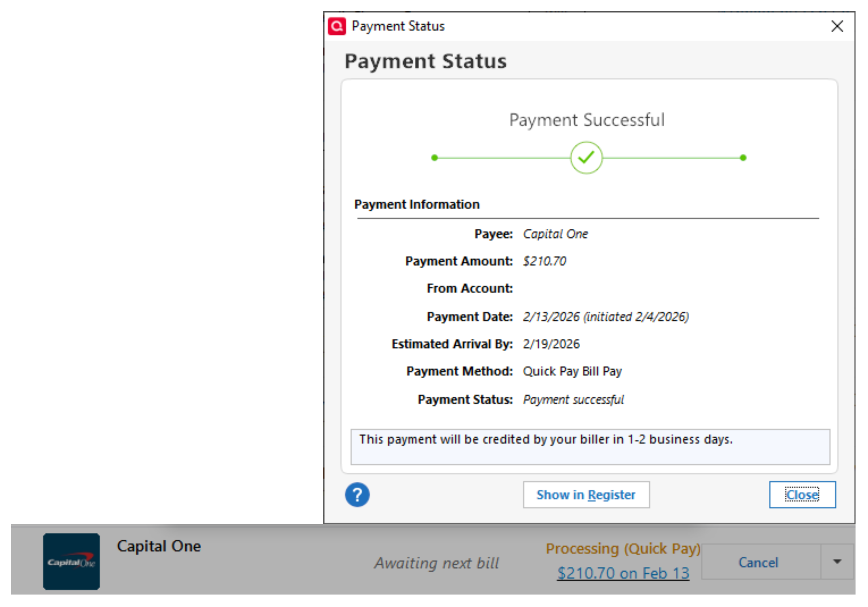Expand the dropdown arrow beside Cancel
868x607 pixels.
point(837,562)
